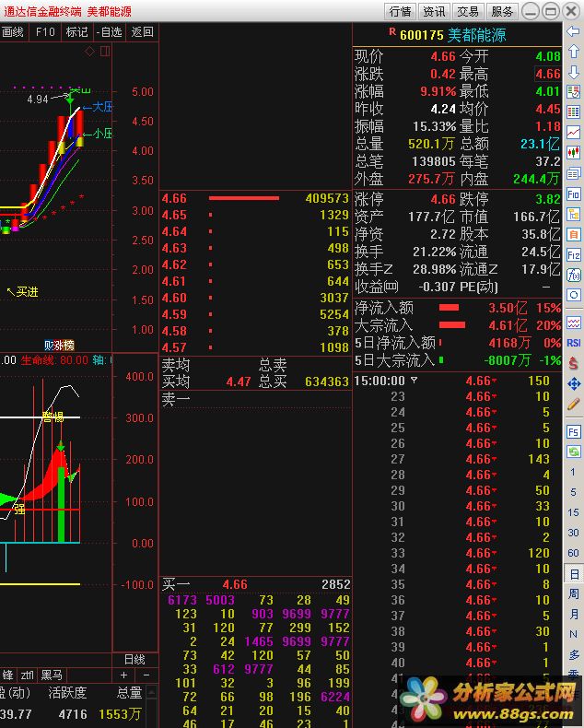This screenshot has height=728, width=584.
Task: Click the 画线 button
Action: [13, 32]
